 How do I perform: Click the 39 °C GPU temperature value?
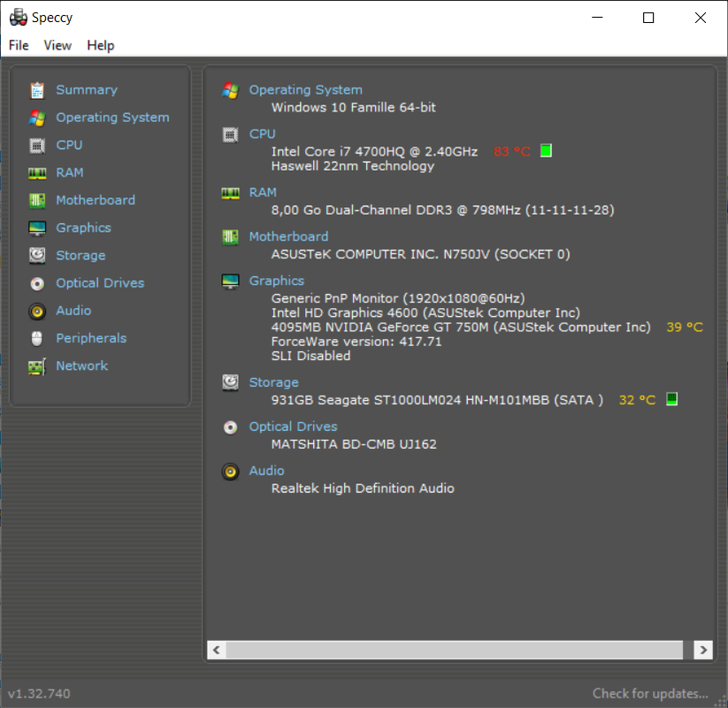coord(685,327)
